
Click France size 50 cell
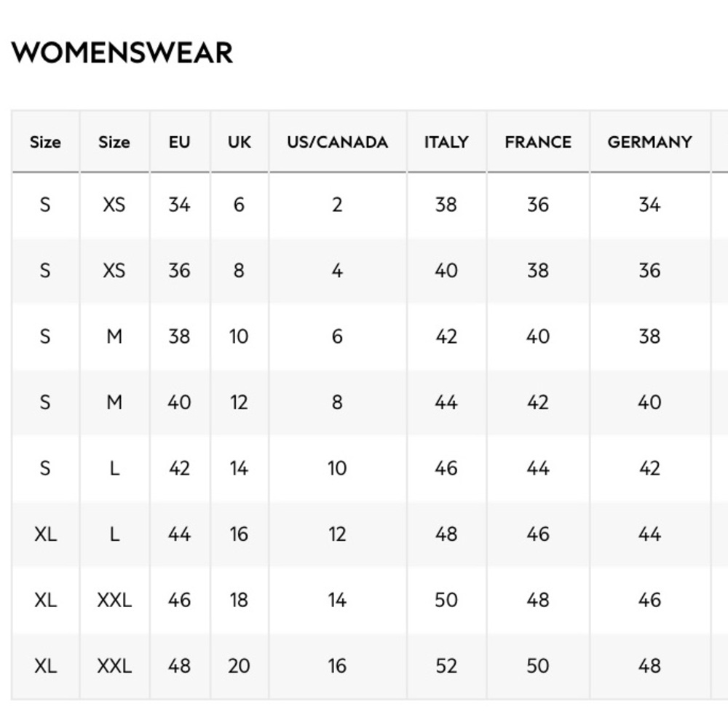pos(538,666)
